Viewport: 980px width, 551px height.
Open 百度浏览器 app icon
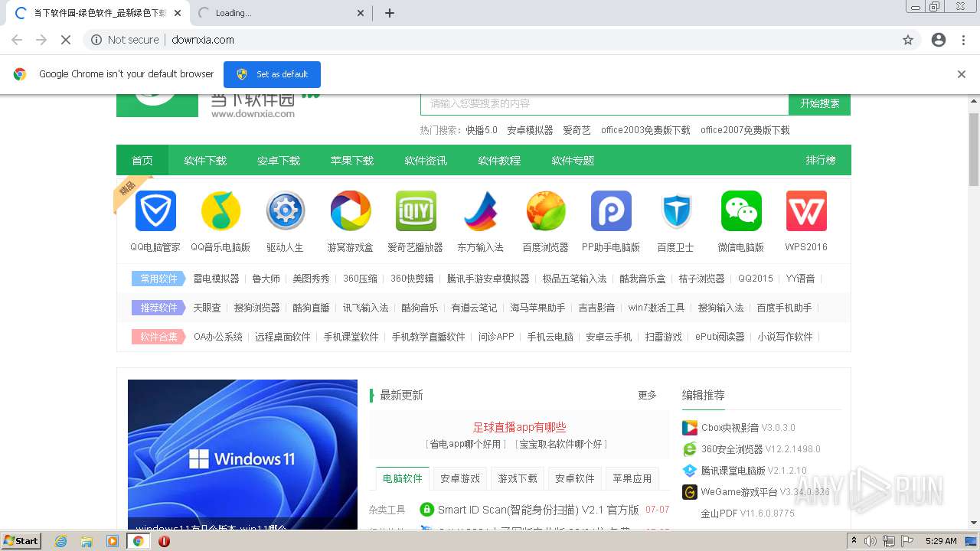[546, 211]
